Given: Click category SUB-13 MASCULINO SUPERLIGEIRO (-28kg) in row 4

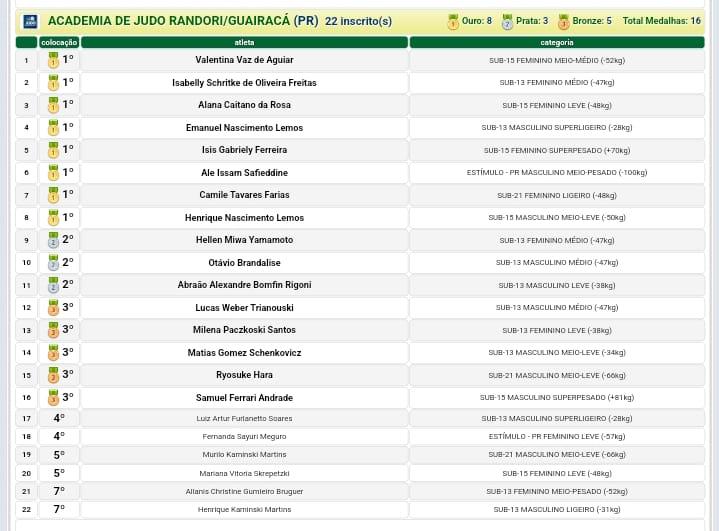Looking at the screenshot, I should pos(557,127).
